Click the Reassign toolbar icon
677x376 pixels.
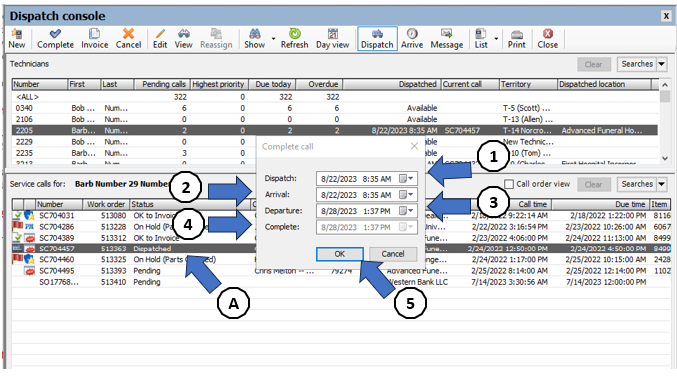(x=216, y=34)
